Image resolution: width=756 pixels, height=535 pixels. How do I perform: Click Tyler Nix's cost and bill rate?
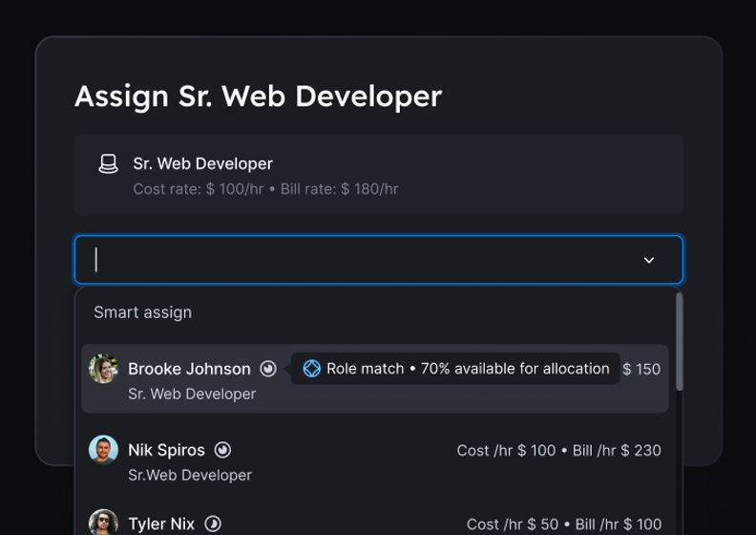[563, 524]
